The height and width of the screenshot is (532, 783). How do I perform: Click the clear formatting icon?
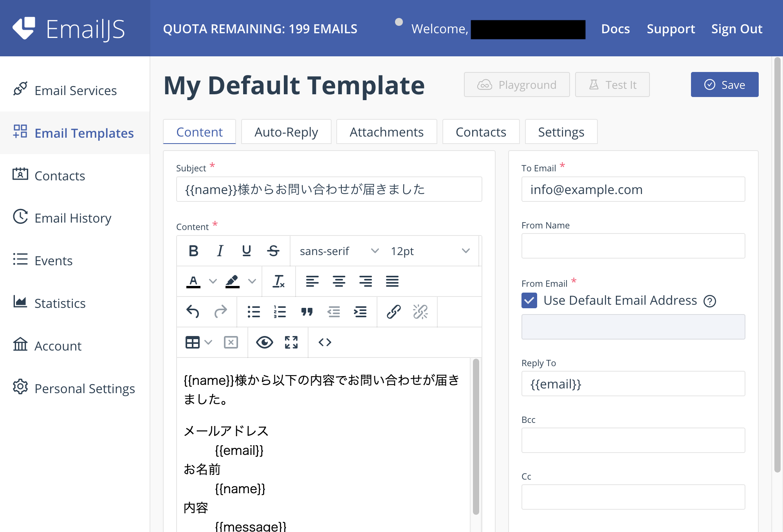click(278, 281)
